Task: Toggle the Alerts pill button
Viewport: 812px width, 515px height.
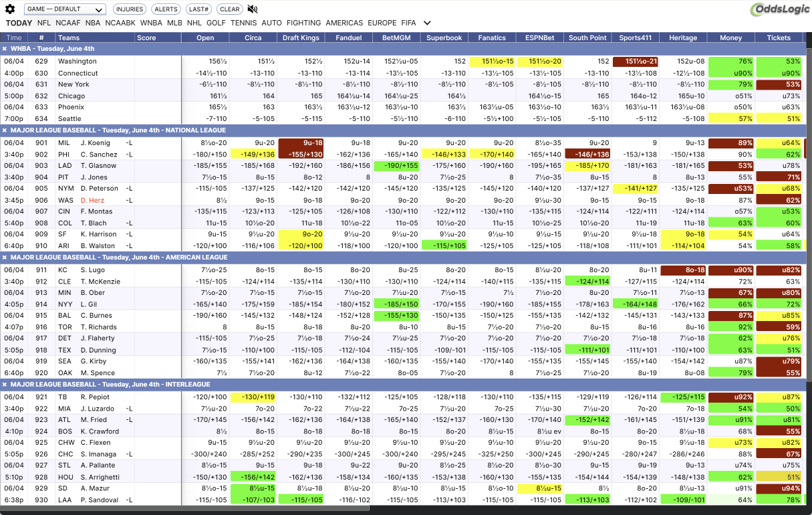Action: point(166,9)
